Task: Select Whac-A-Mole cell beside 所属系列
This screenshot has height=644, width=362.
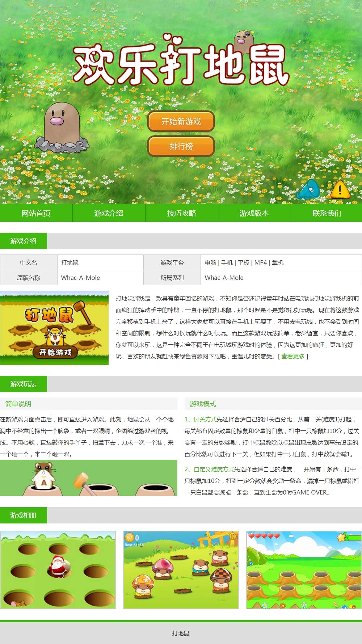Action: coord(281,278)
